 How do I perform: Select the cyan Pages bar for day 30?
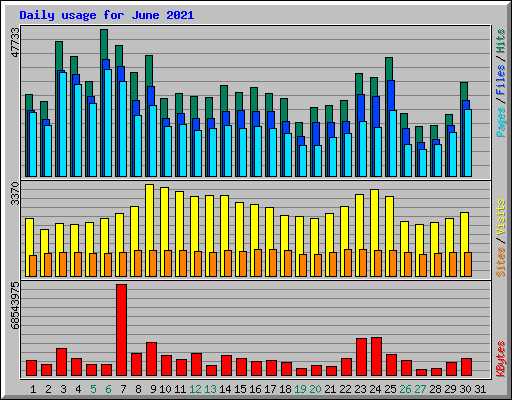pyautogui.click(x=468, y=143)
